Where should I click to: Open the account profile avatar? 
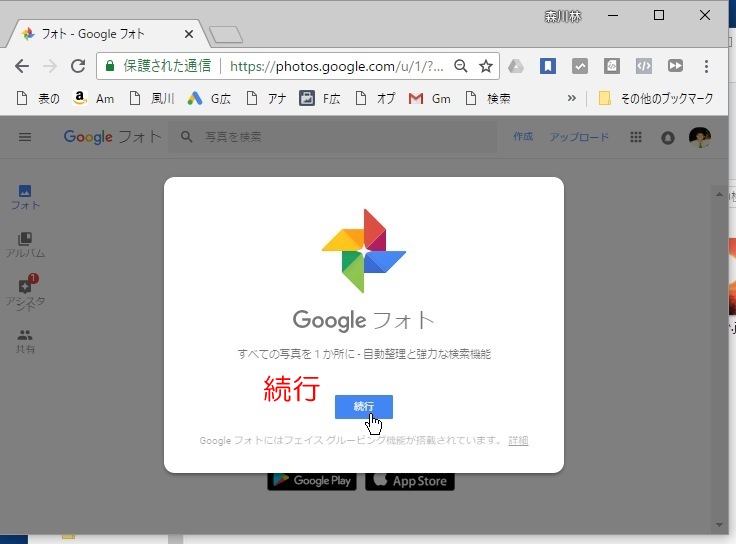click(x=700, y=137)
